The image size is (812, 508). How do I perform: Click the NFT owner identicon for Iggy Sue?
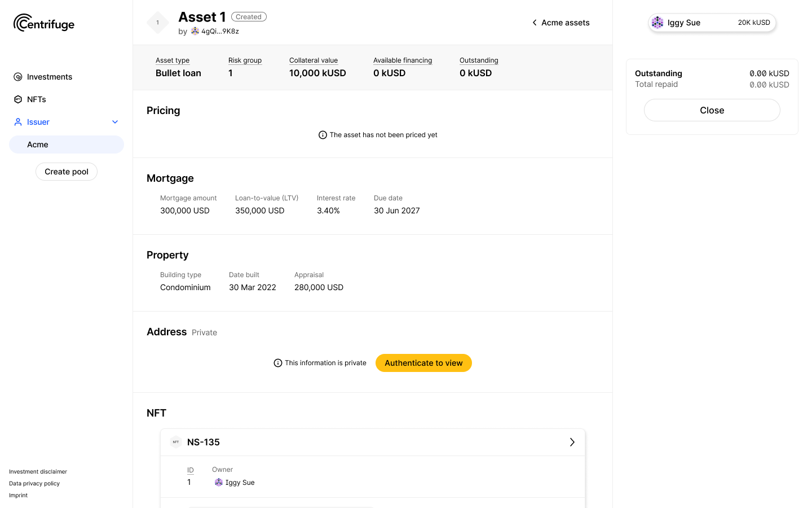219,483
